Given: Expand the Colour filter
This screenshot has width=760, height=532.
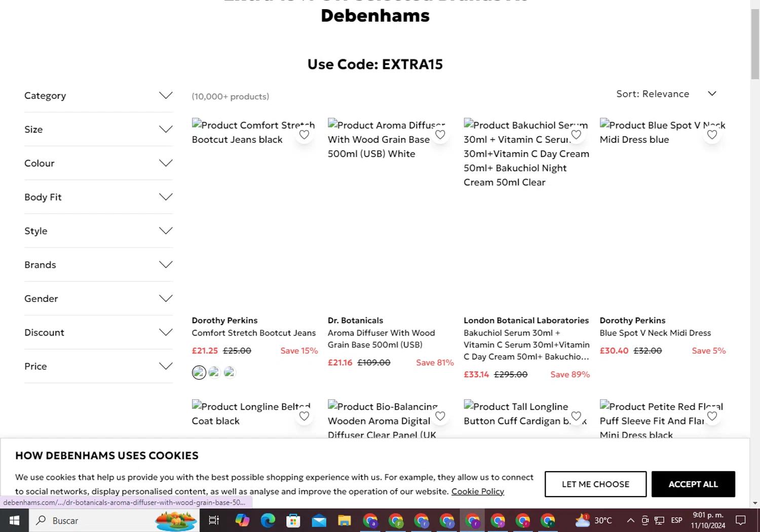Looking at the screenshot, I should (99, 163).
